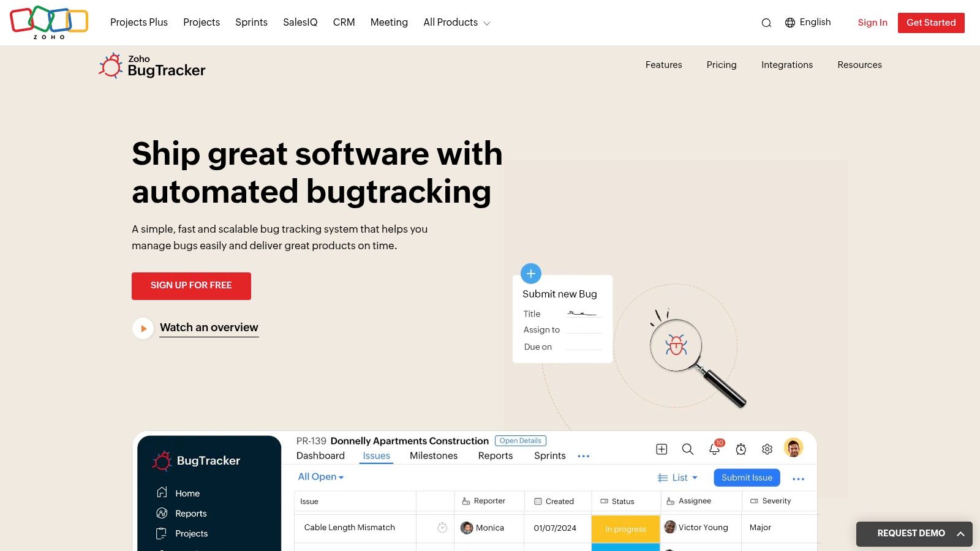Click the 01/07/2024 created date cell
Screen dimensions: 980x551
click(555, 528)
